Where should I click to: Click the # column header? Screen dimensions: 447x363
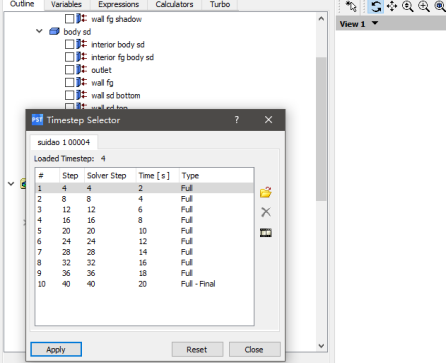point(47,176)
